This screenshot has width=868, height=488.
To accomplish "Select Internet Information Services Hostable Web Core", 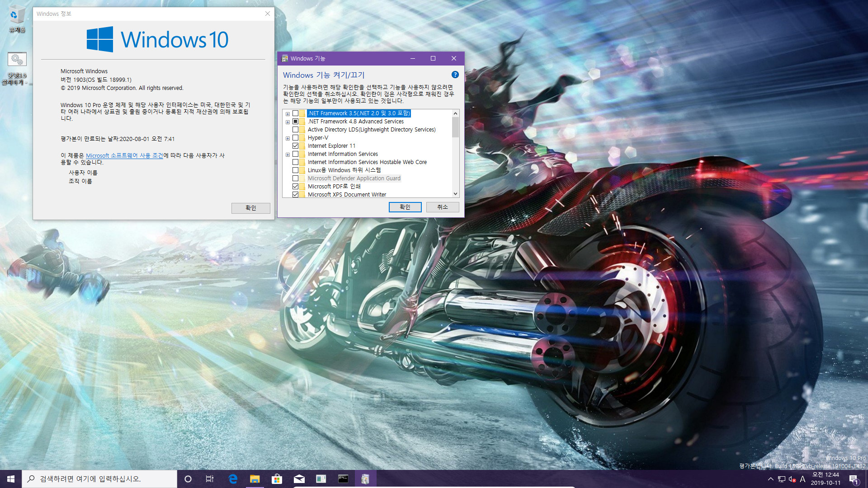I will pos(367,162).
